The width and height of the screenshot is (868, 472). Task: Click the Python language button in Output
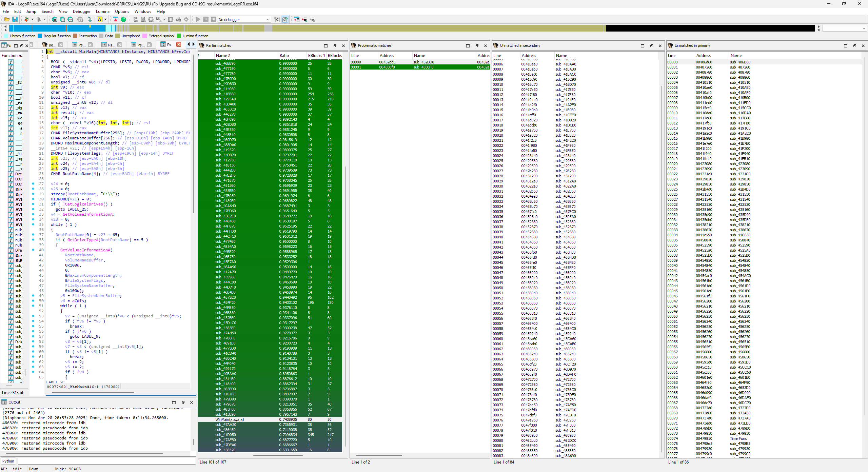click(x=8, y=461)
